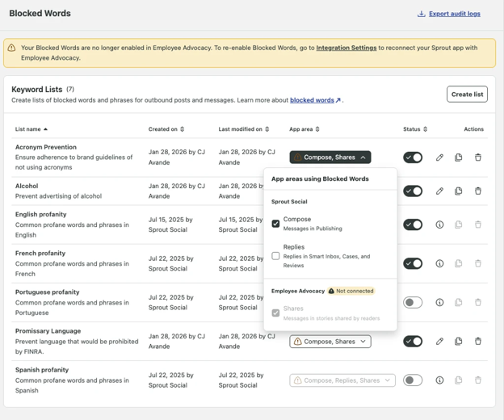
Task: Click the Create list button
Action: (x=467, y=94)
